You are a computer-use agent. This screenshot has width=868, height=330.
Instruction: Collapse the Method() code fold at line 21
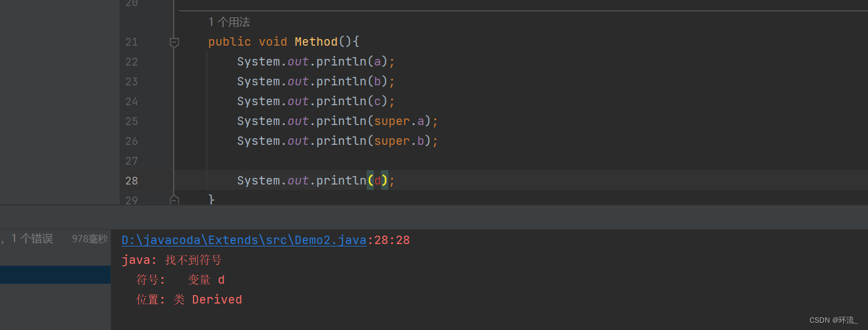pyautogui.click(x=174, y=42)
